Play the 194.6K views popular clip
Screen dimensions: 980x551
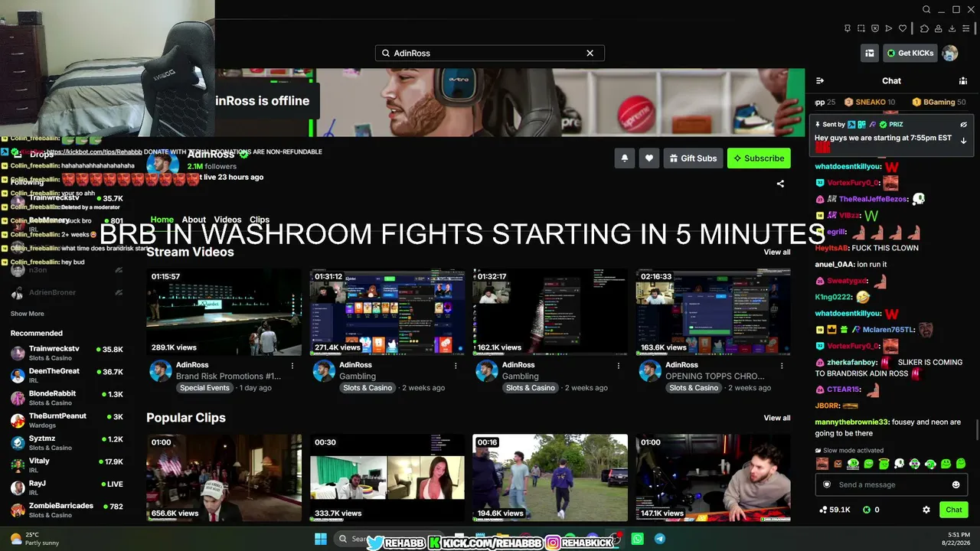[x=550, y=478]
